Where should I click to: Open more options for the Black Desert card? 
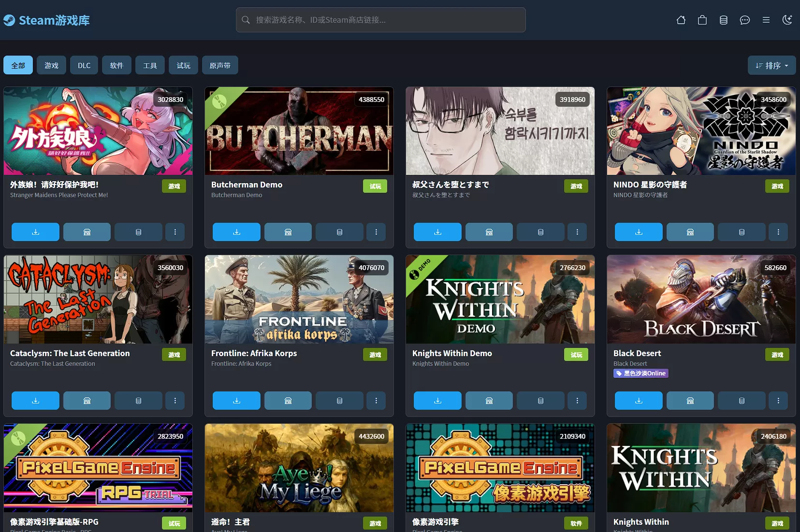(x=778, y=401)
